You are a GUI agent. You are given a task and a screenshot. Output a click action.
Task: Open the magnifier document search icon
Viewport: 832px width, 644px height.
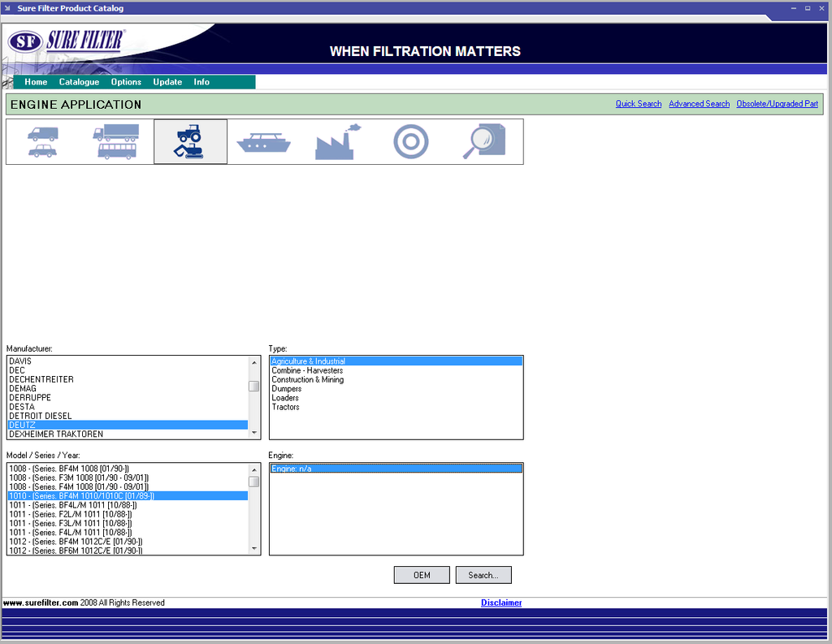point(484,141)
